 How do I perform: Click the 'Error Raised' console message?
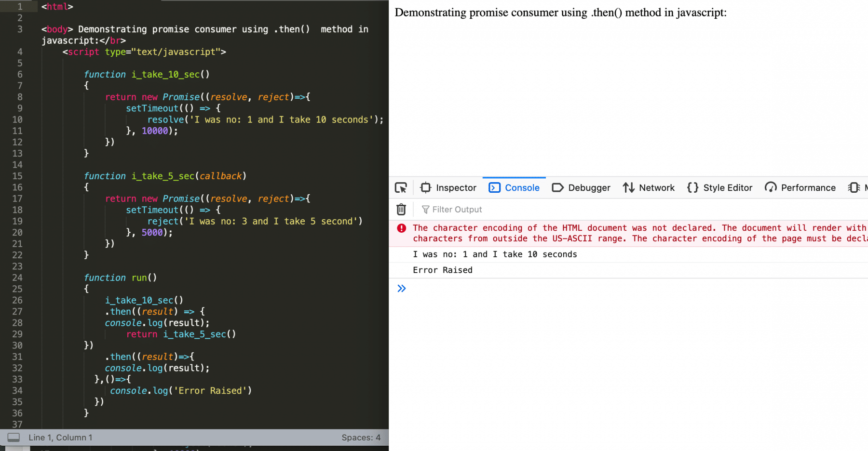[443, 270]
